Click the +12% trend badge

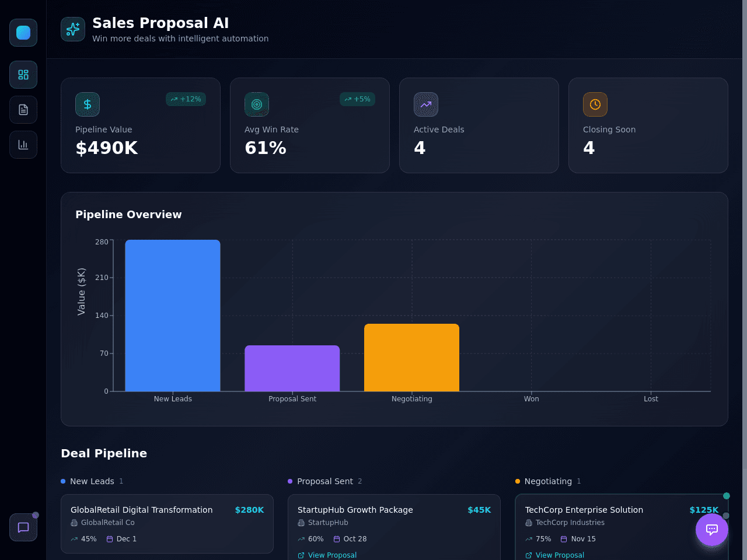(x=186, y=99)
